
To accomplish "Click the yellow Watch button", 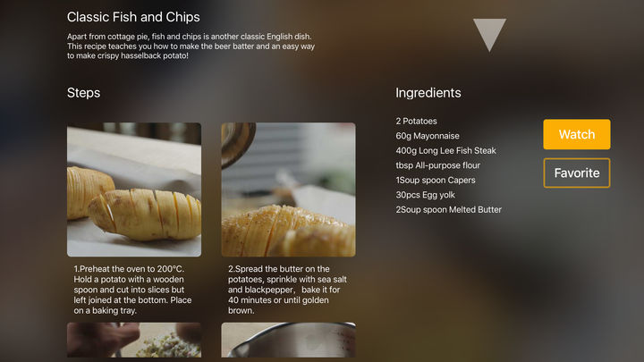I will pyautogui.click(x=577, y=134).
